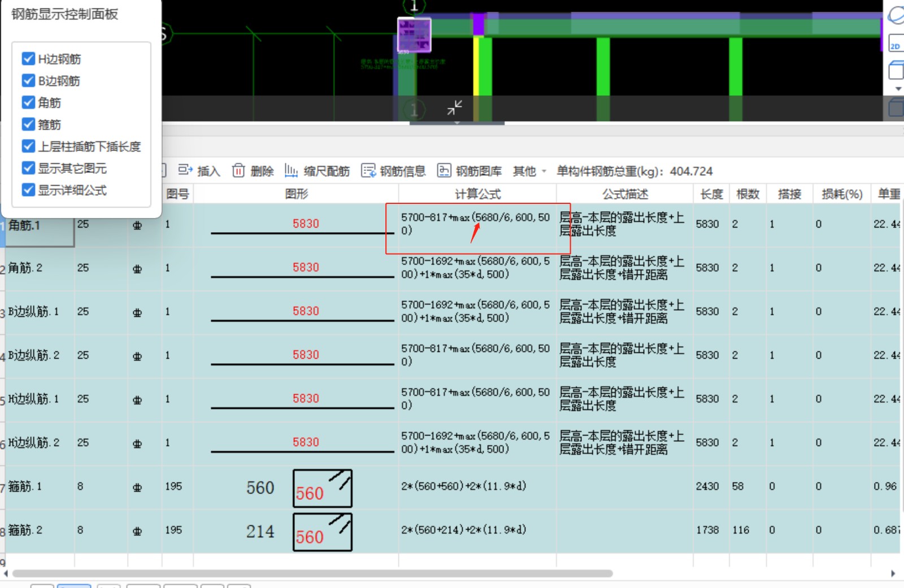
Task: Select the 箍筋.2 row name
Action: [40, 530]
